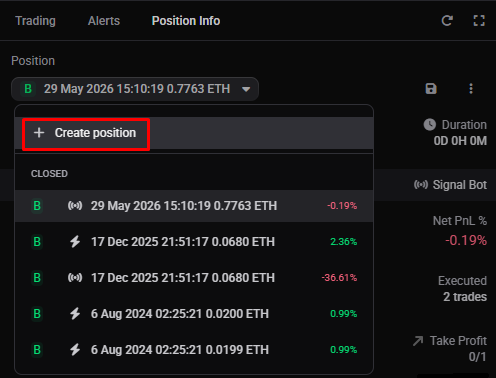Click the Take Profit 0/1 value

[x=477, y=357]
